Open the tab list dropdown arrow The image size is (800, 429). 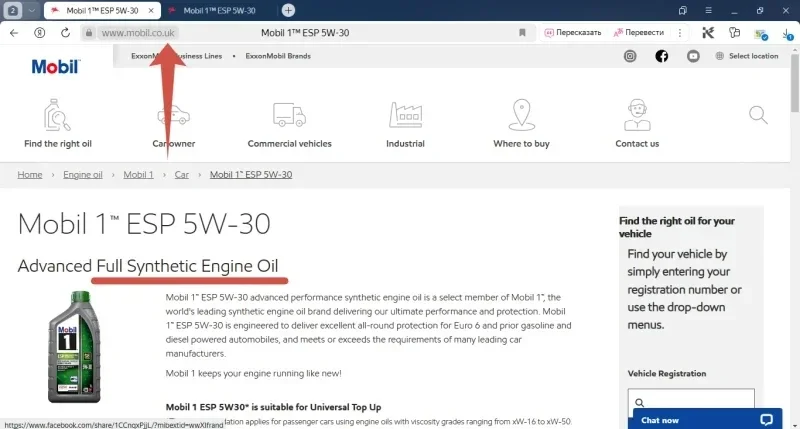tap(32, 10)
